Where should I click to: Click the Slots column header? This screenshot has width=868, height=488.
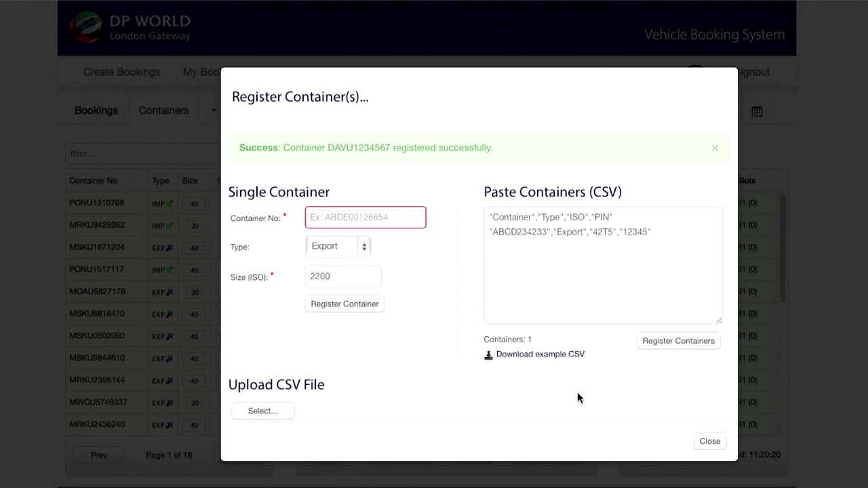click(x=747, y=181)
